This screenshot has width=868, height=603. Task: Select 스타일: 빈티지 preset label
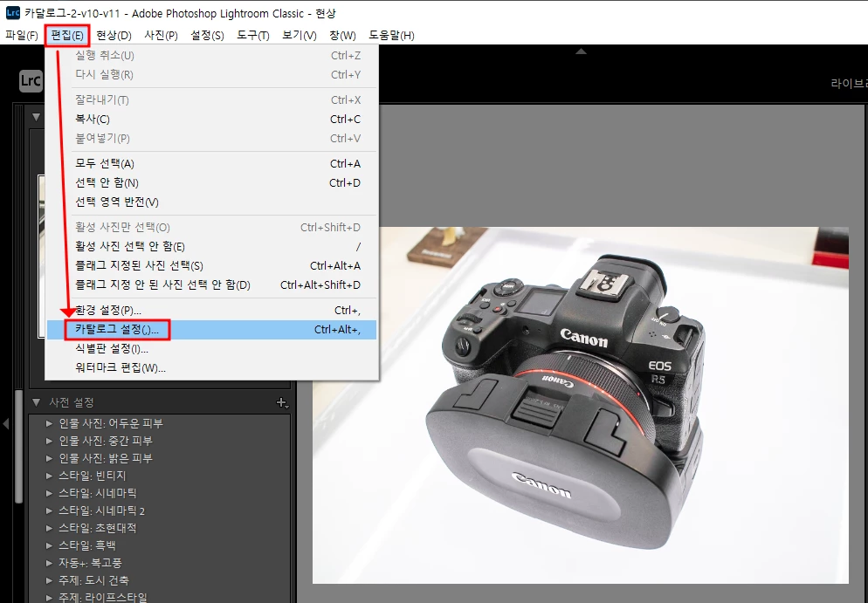coord(93,476)
